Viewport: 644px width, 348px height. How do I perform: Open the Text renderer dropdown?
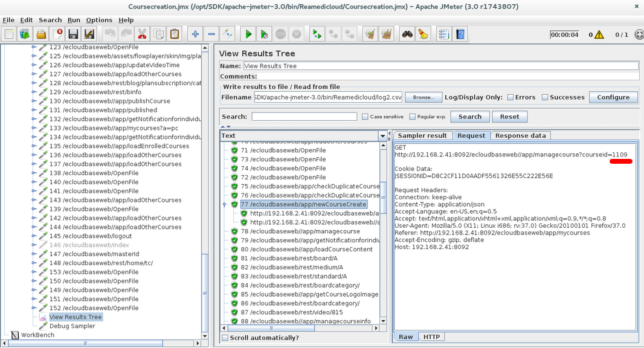coord(382,136)
